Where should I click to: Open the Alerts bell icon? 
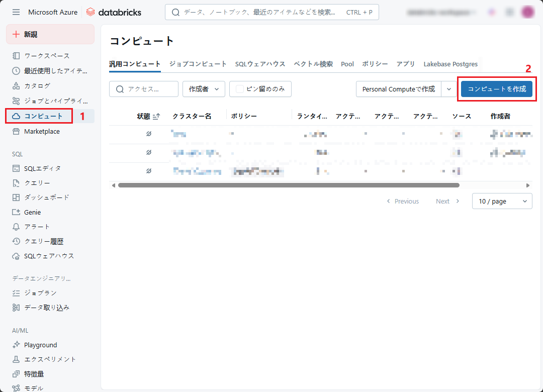(16, 227)
